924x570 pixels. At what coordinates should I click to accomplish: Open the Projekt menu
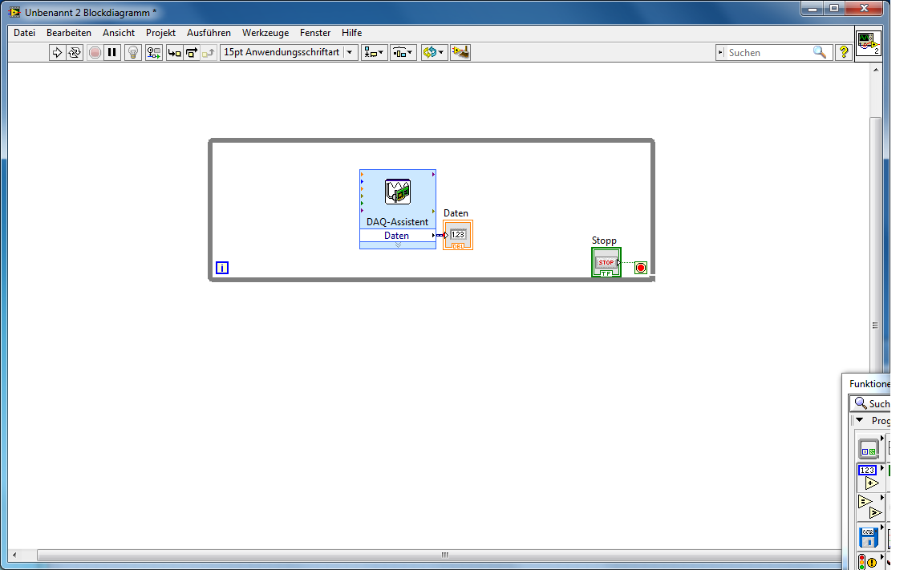(x=161, y=33)
